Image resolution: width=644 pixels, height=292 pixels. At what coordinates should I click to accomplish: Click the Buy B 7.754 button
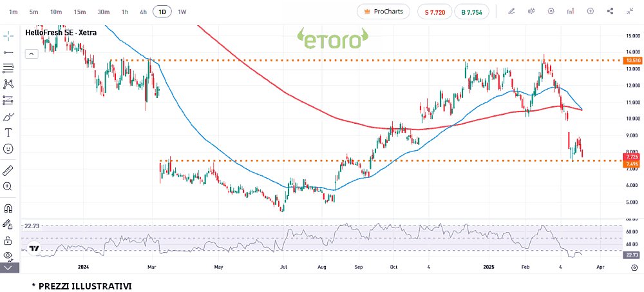pyautogui.click(x=471, y=12)
